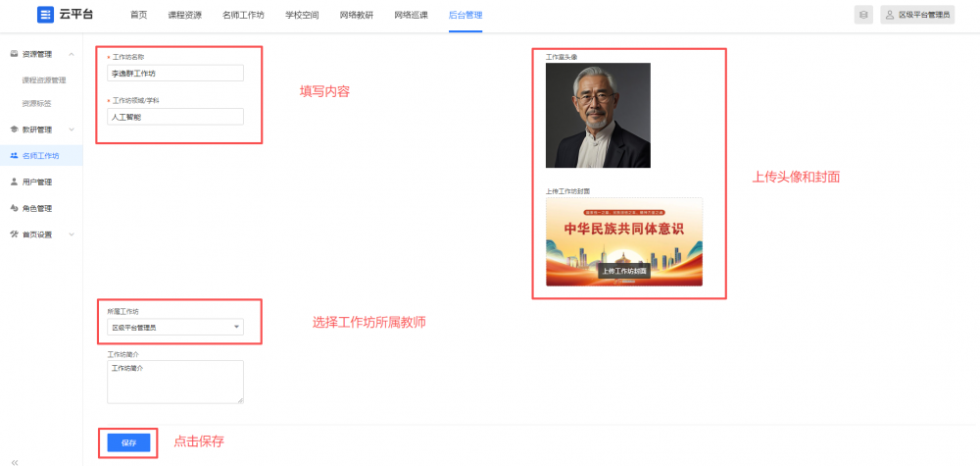Click the 用户管理 person icon

tap(13, 181)
